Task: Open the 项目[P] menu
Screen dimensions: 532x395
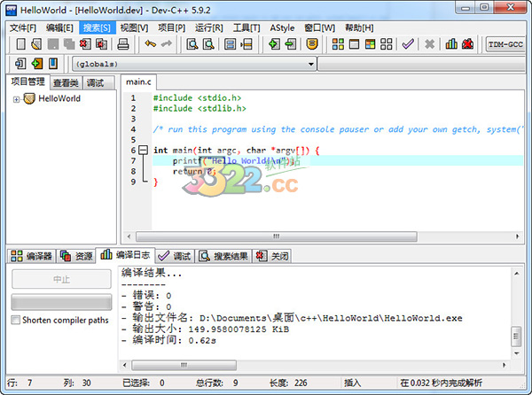Action: click(172, 27)
